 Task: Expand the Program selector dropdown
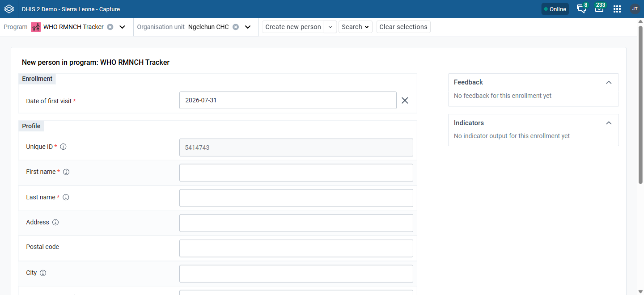[122, 27]
